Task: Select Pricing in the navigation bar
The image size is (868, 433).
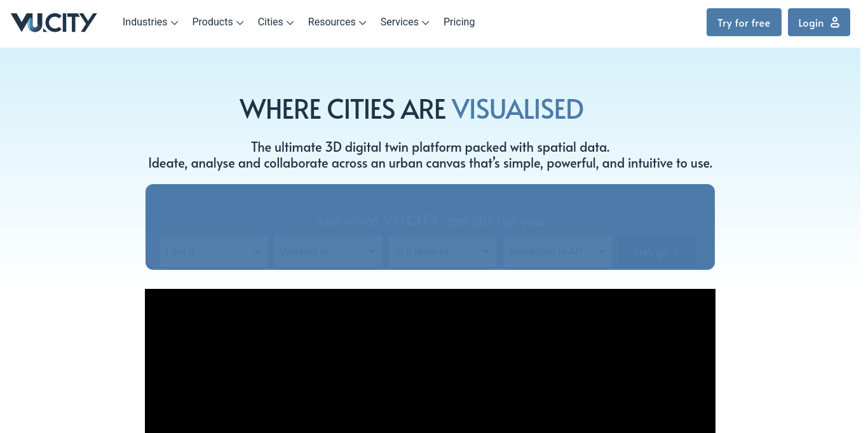Action: (459, 22)
